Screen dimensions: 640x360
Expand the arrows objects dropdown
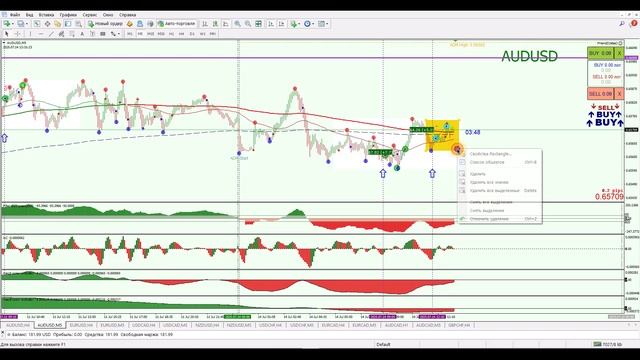(119, 34)
